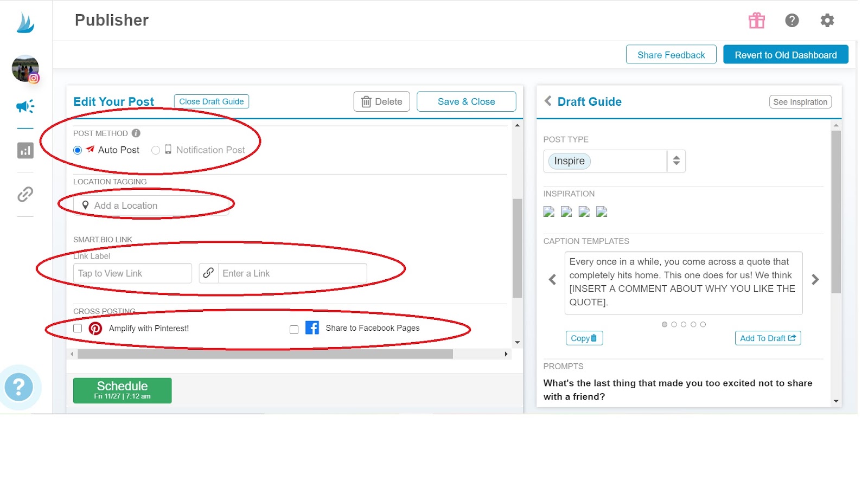Select the Notification Post radio button
868x488 pixels.
point(156,150)
